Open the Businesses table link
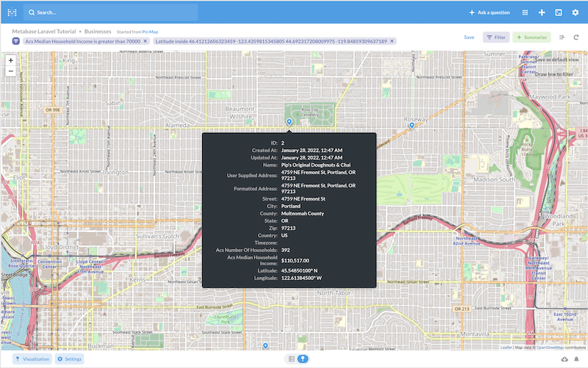This screenshot has width=588, height=368. coord(98,32)
